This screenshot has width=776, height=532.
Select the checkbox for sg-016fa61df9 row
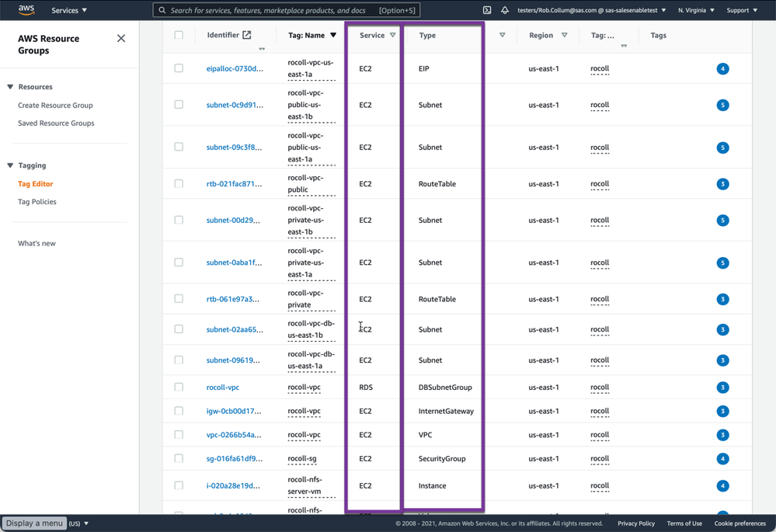point(179,458)
